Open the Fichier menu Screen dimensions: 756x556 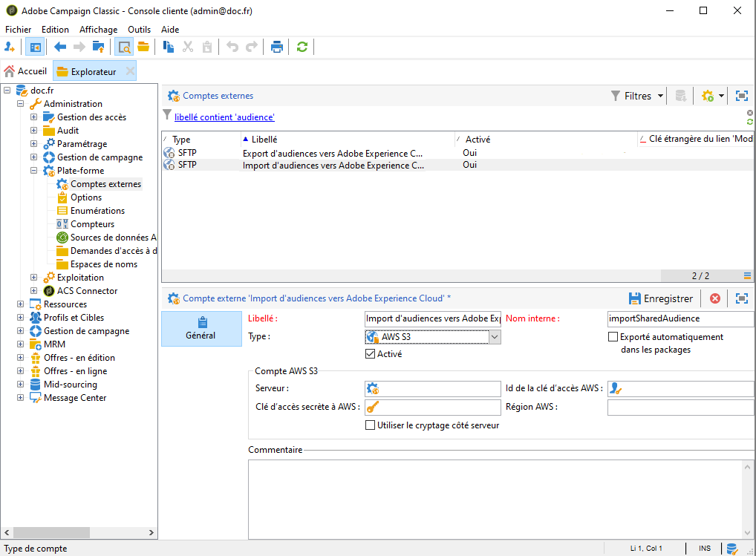(19, 30)
